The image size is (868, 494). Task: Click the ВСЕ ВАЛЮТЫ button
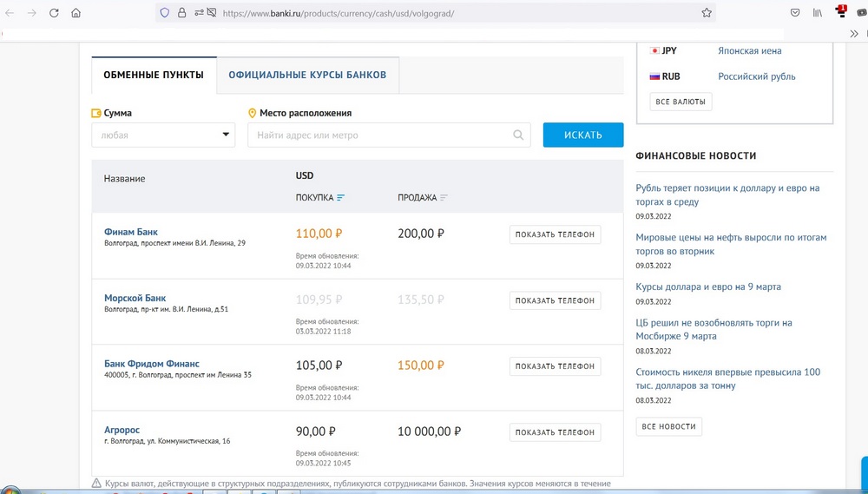pyautogui.click(x=681, y=102)
